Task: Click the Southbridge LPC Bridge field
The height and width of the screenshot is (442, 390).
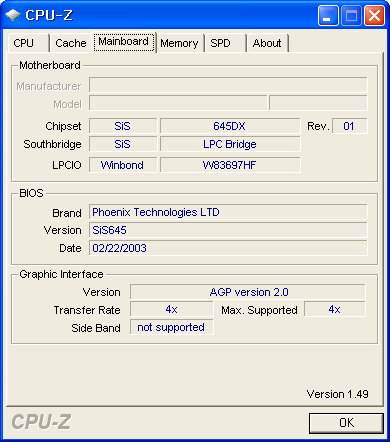Action: tap(230, 144)
